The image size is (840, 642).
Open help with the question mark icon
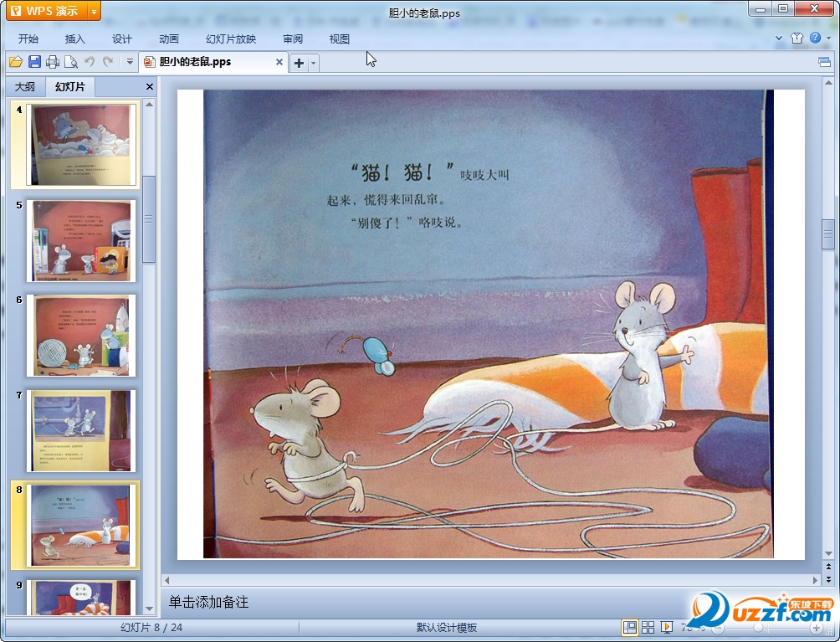pos(816,38)
